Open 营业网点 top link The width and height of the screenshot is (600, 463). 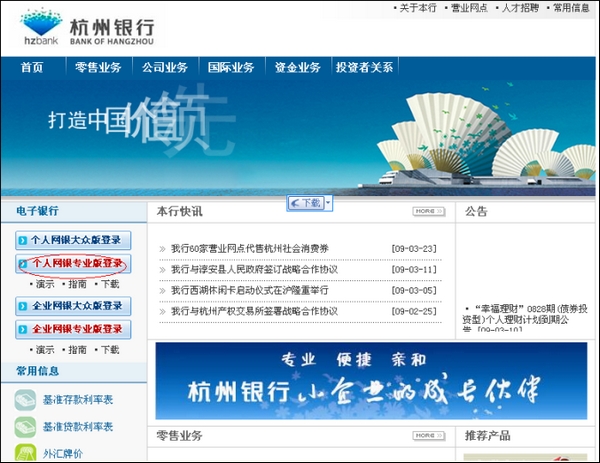[469, 8]
